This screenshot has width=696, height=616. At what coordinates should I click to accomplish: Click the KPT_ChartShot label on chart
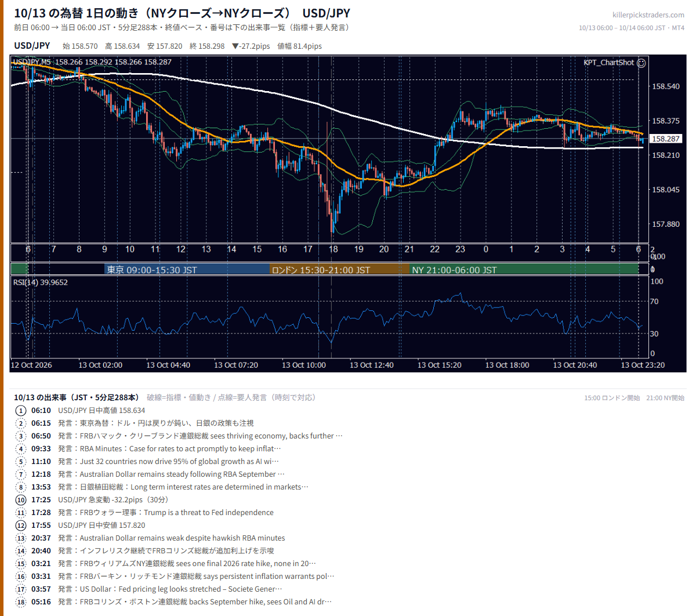coord(609,63)
